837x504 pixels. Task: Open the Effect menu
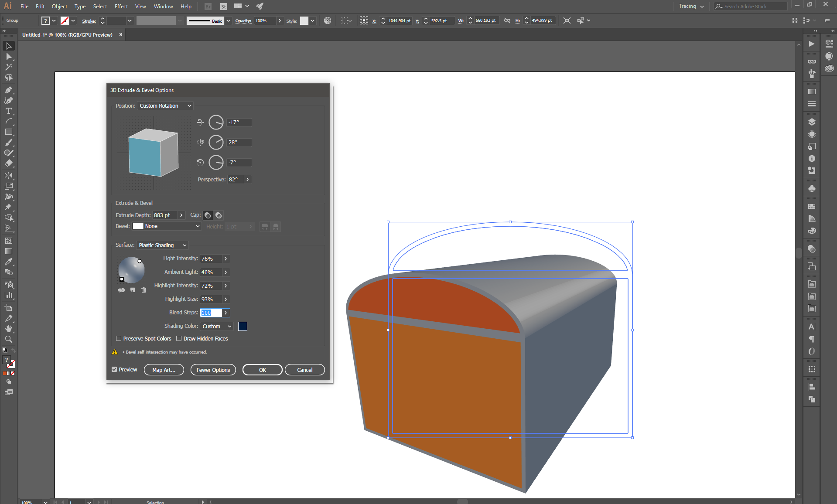click(x=121, y=7)
